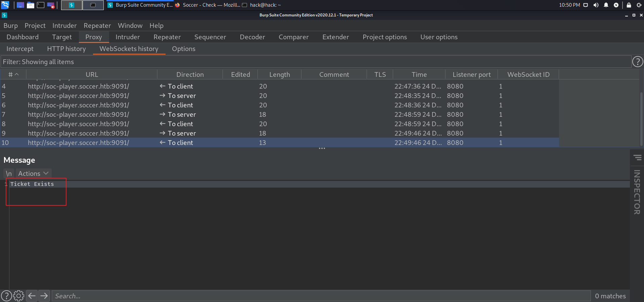Click the Kali applications menu icon

coord(5,5)
